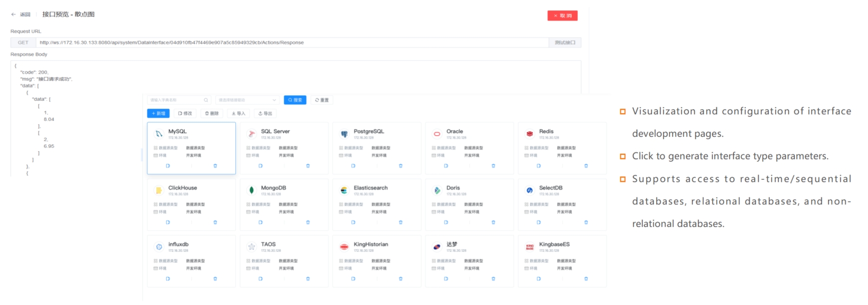Delete the SQL Server data source via trash icon
The image size is (868, 305).
coord(308,166)
